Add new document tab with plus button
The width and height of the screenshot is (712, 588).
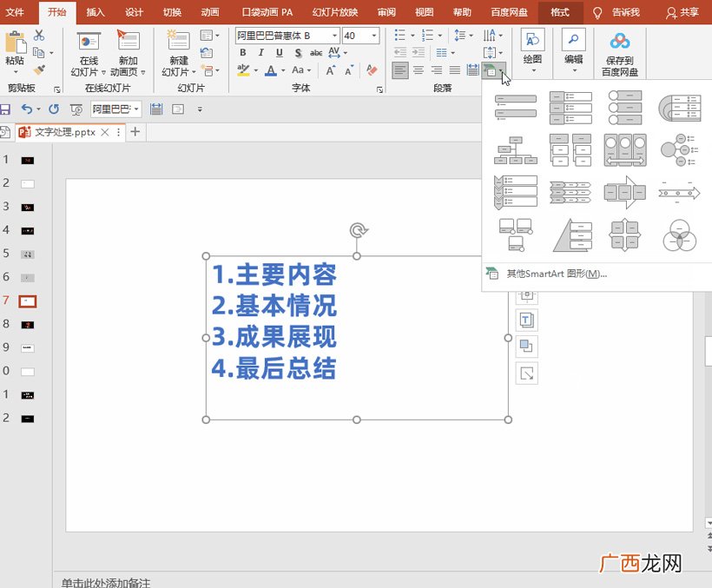(x=135, y=132)
